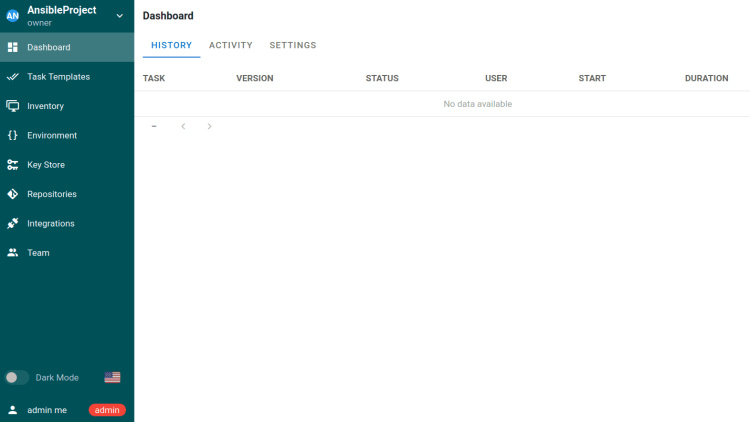Click the red admin badge
This screenshot has width=750, height=422.
(107, 410)
